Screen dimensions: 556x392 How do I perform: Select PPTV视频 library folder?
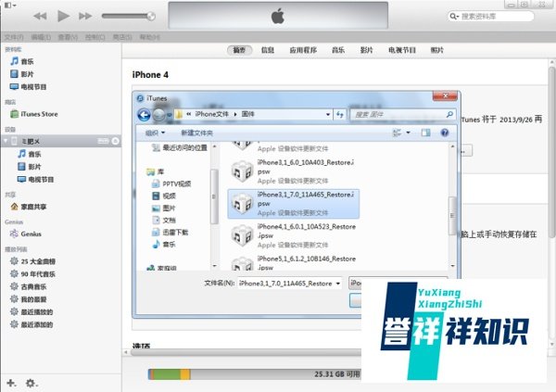(x=171, y=183)
